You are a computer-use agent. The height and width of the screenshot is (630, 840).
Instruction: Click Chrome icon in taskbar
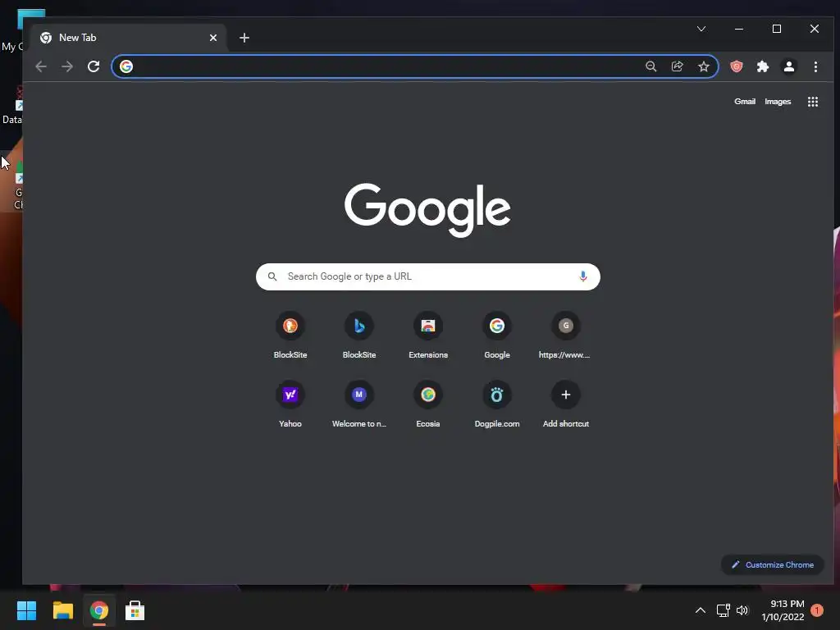pyautogui.click(x=99, y=610)
